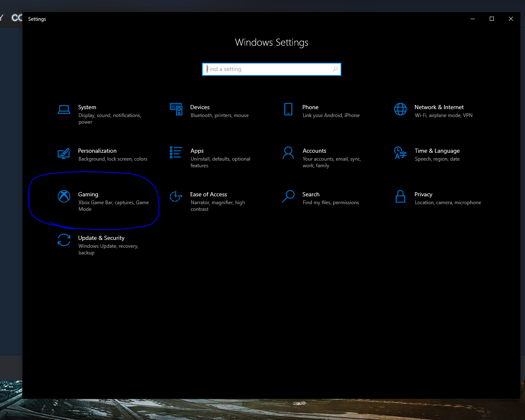Maximize the Settings window

[x=492, y=19]
